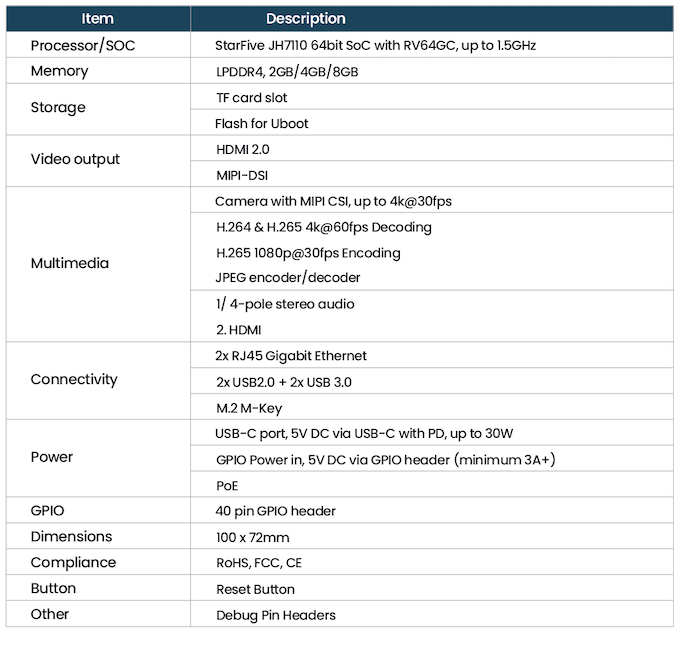Select the Flash for Uboot cell
Image resolution: width=680 pixels, height=649 pixels.
tap(262, 124)
